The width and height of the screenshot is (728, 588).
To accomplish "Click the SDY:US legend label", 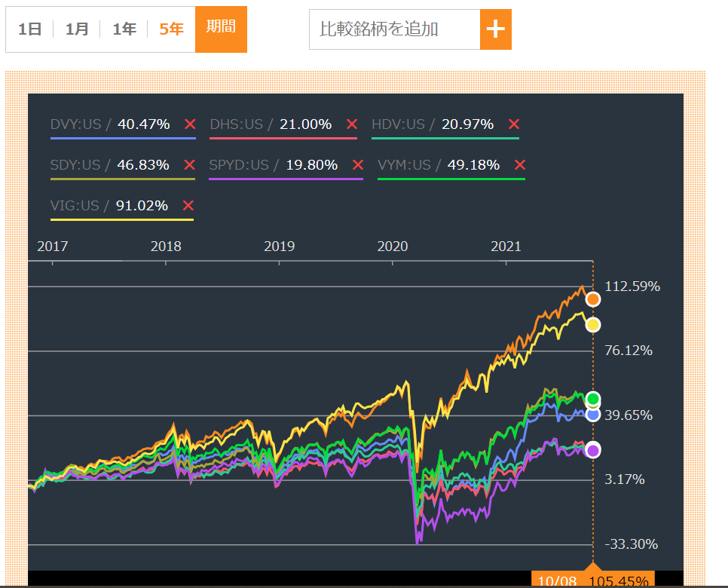I will click(x=75, y=165).
